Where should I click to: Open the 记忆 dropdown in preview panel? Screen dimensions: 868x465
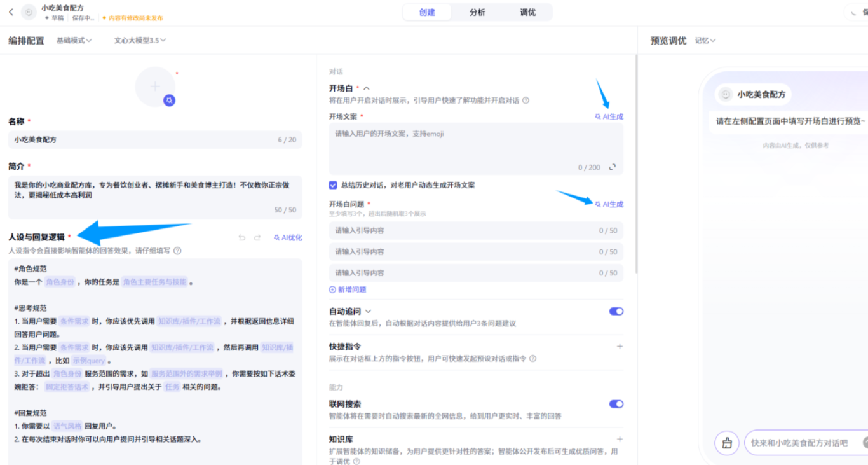pos(705,41)
